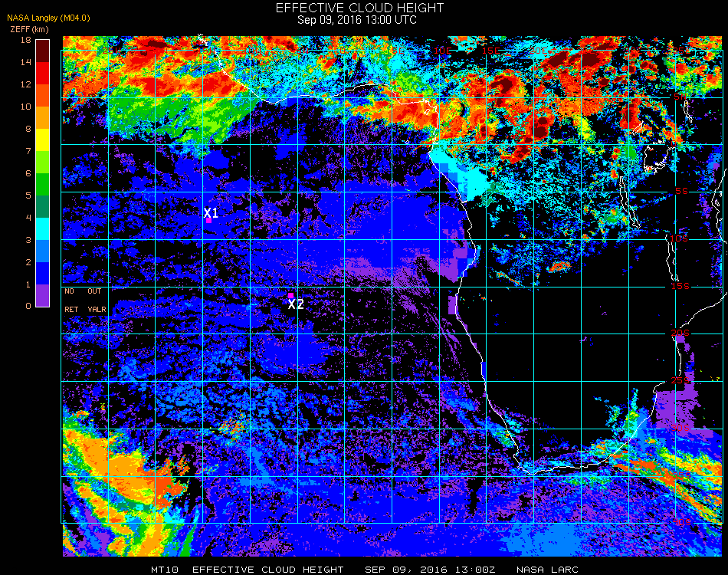
Task: Select the cyan 3–4 km legend swatch
Action: tap(43, 229)
